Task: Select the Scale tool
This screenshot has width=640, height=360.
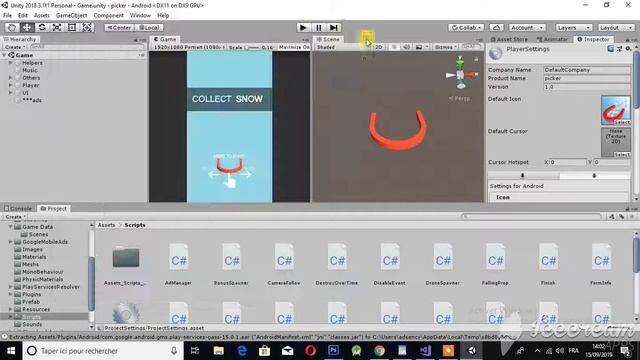Action: [x=57, y=27]
